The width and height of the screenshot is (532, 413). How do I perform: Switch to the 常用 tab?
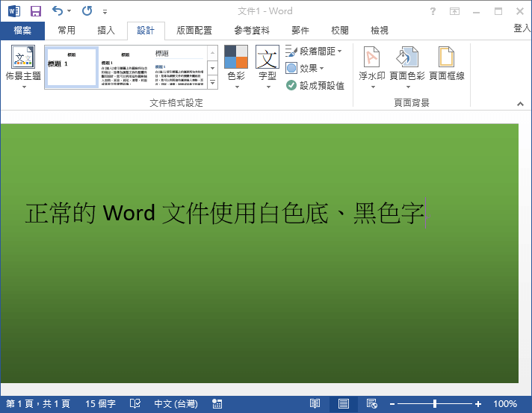[x=66, y=31]
